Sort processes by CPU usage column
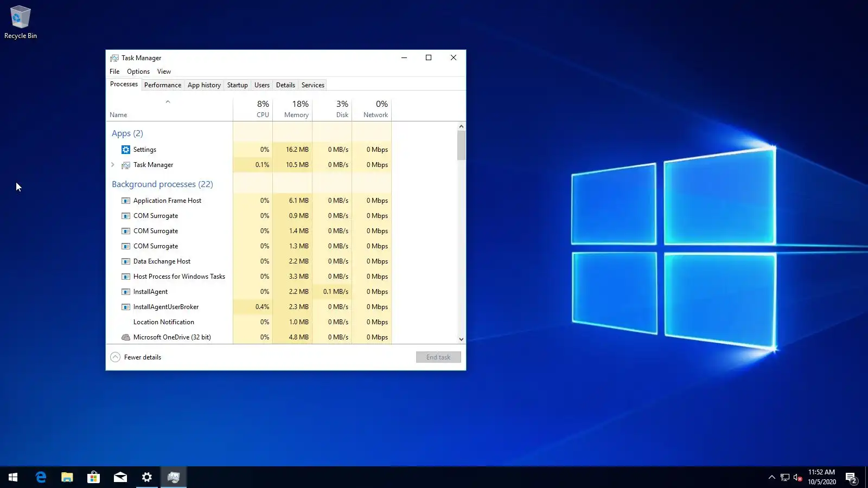This screenshot has height=488, width=868. click(x=253, y=109)
